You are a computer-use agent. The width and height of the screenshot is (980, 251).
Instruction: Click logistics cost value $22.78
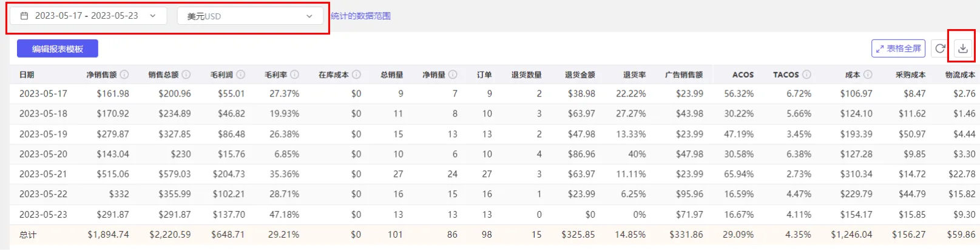962,174
